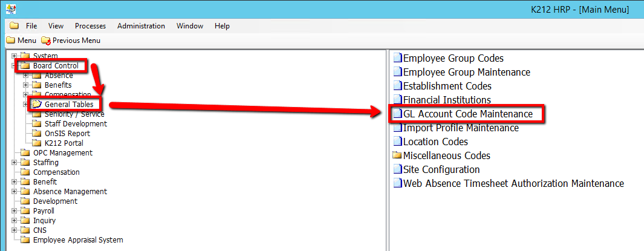Collapse the Board Control tree node
Viewport: 644px width, 251px height.
point(14,66)
